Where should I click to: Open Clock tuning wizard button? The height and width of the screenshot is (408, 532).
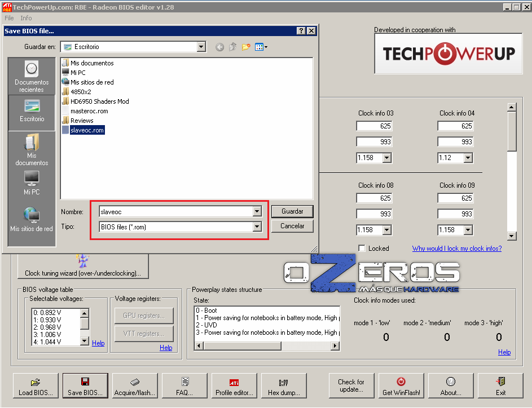[83, 267]
